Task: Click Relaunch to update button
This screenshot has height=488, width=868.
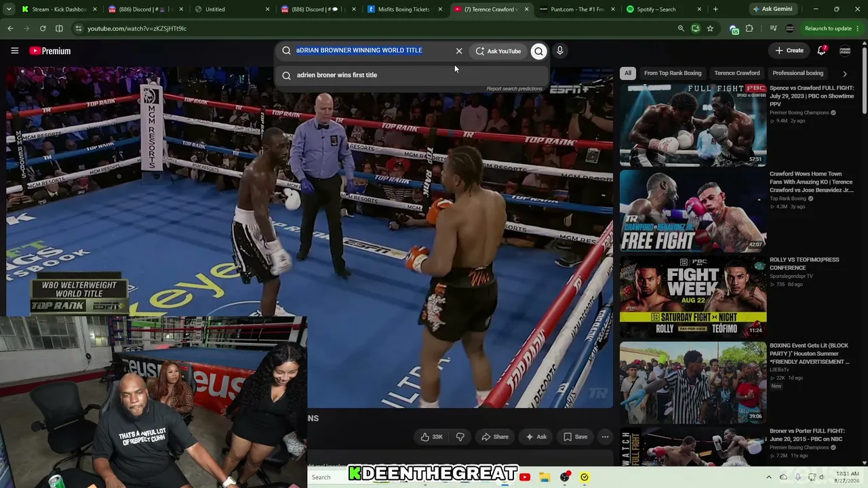Action: (x=827, y=28)
